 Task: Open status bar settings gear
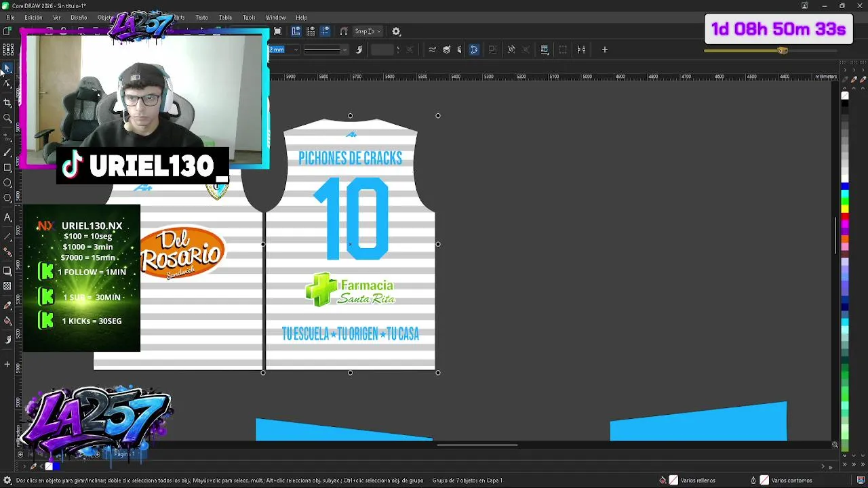[x=7, y=481]
